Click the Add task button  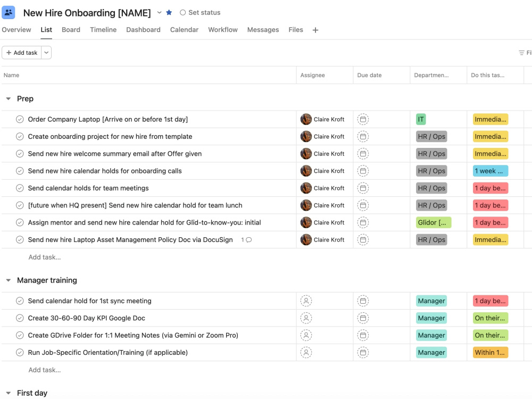pos(22,53)
